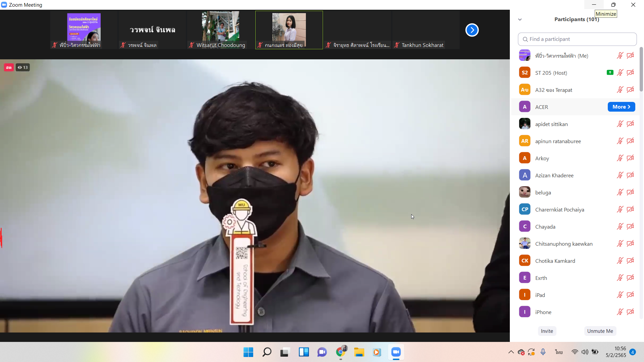
Task: Select Chotika Kamkard in participant list
Action: (x=555, y=261)
